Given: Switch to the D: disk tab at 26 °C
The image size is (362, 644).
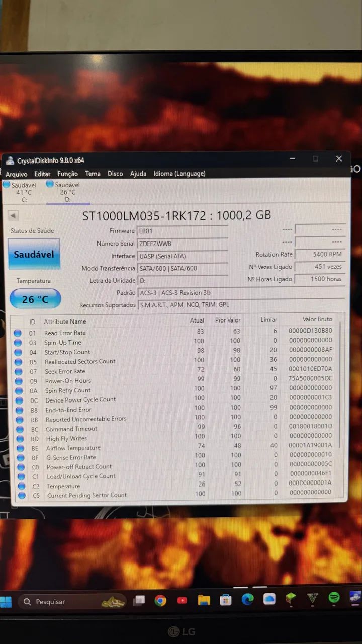Looking at the screenshot, I should point(67,192).
